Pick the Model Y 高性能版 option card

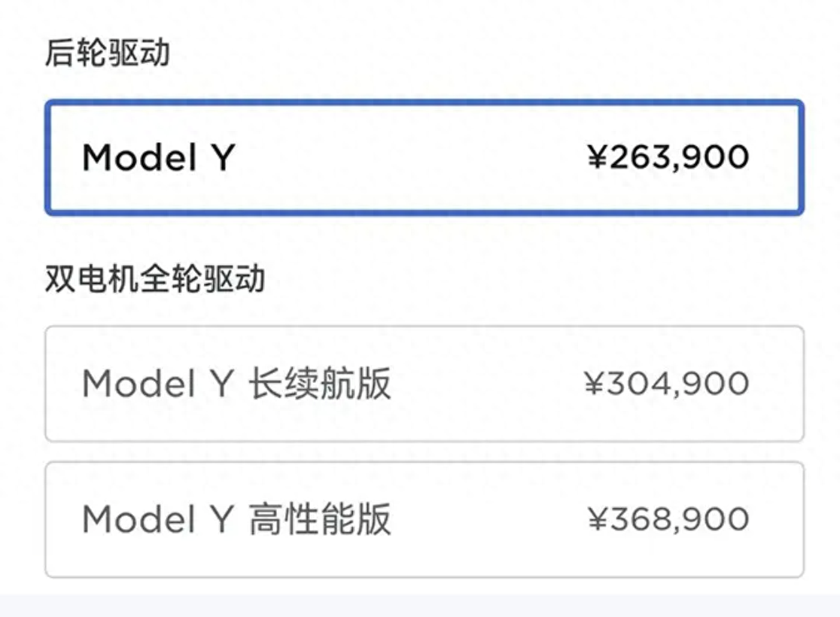(425, 519)
